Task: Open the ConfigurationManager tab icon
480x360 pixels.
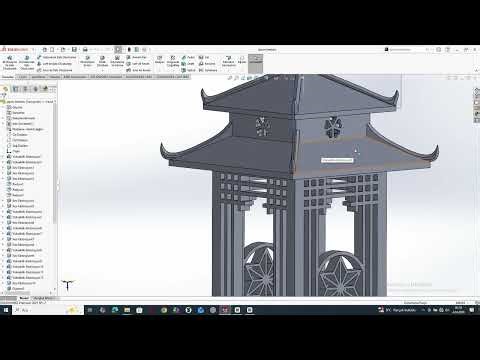Action: click(x=25, y=89)
